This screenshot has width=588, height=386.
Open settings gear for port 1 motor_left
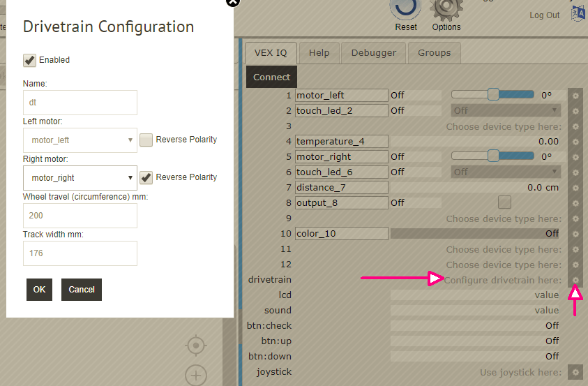coord(575,96)
